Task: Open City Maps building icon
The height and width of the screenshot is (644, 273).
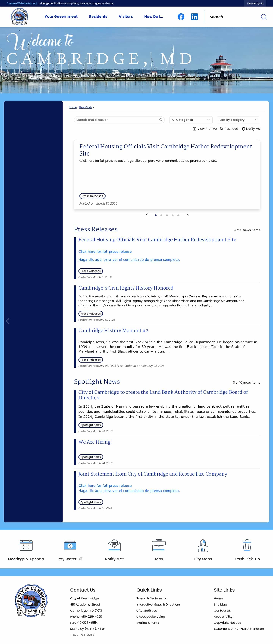Action: coord(203,545)
